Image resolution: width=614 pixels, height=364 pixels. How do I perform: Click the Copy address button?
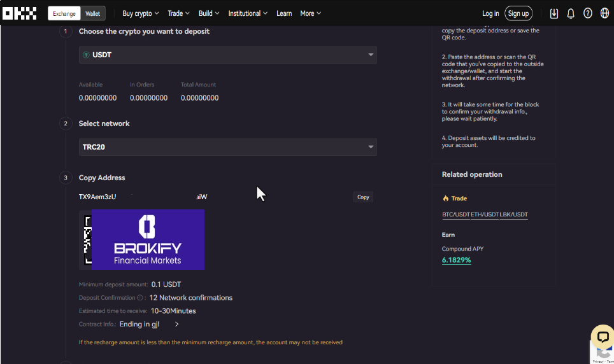click(x=363, y=197)
